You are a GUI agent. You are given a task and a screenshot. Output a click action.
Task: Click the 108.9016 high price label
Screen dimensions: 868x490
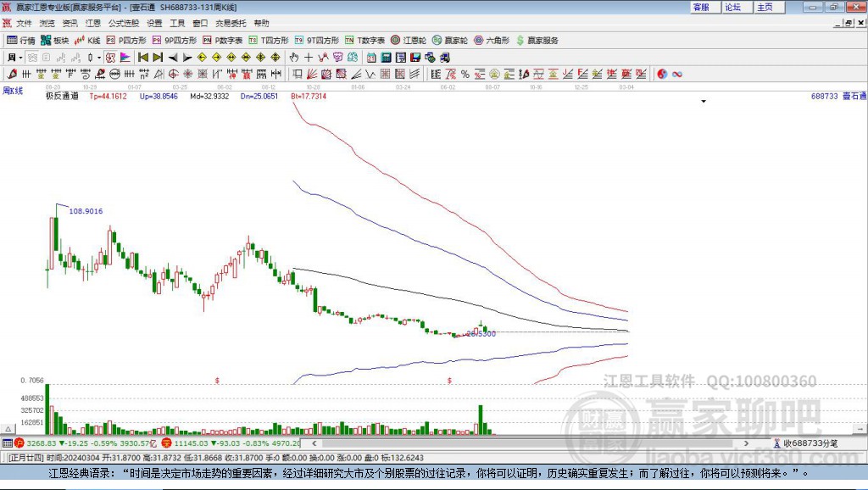click(x=86, y=211)
